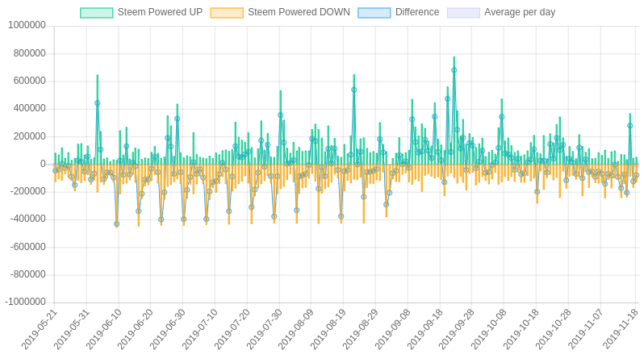
Task: Click the 2019-07-20 date label
Action: [232, 329]
